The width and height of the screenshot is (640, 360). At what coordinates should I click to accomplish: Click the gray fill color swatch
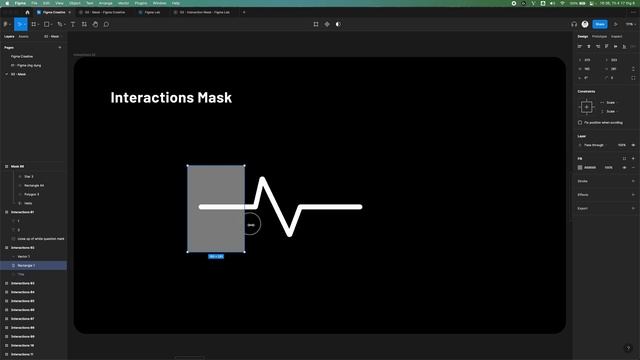click(580, 167)
